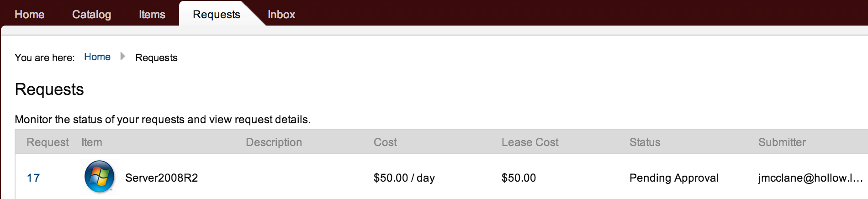This screenshot has height=199, width=868.
Task: Click the jmcclane submitter email cell
Action: (810, 178)
